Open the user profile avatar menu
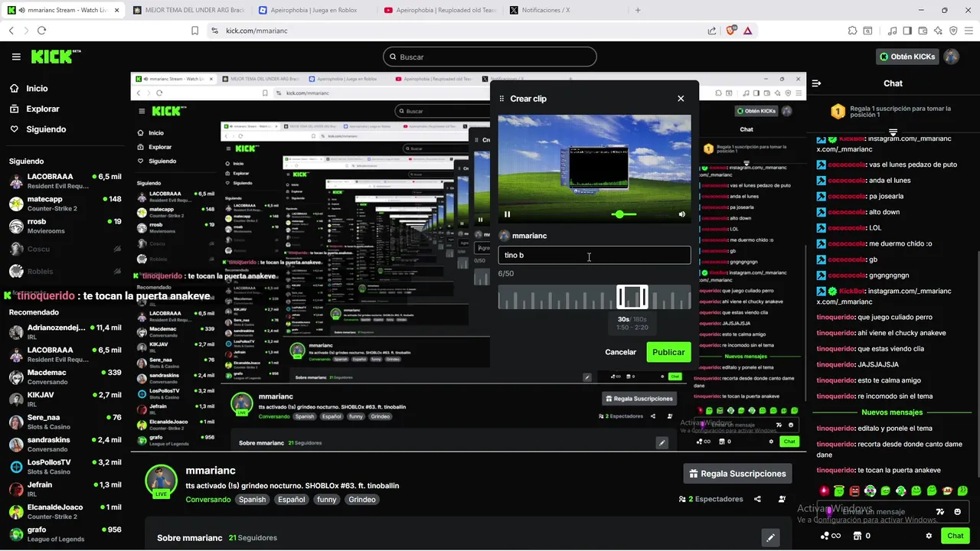The height and width of the screenshot is (551, 980). click(951, 57)
